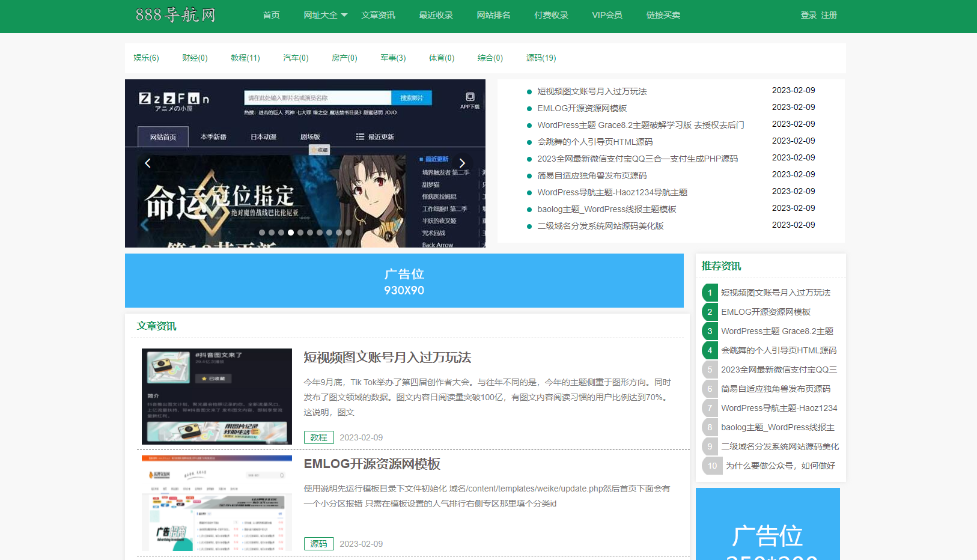Open the 网站排名 navigation item
The image size is (977, 560).
pos(493,15)
